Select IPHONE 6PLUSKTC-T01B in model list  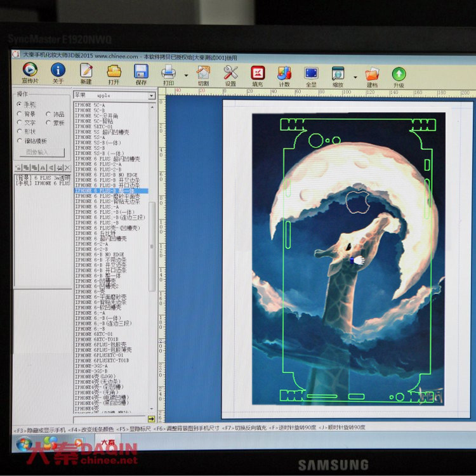tap(102, 360)
